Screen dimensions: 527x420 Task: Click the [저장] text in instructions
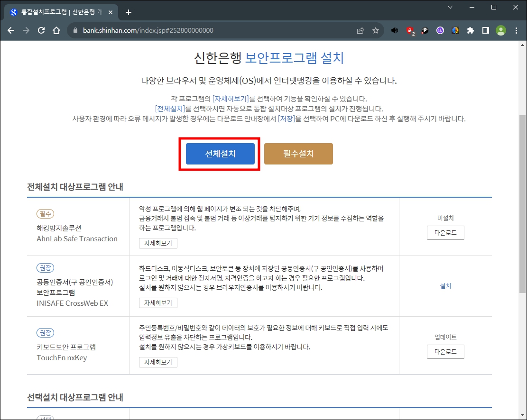point(286,119)
